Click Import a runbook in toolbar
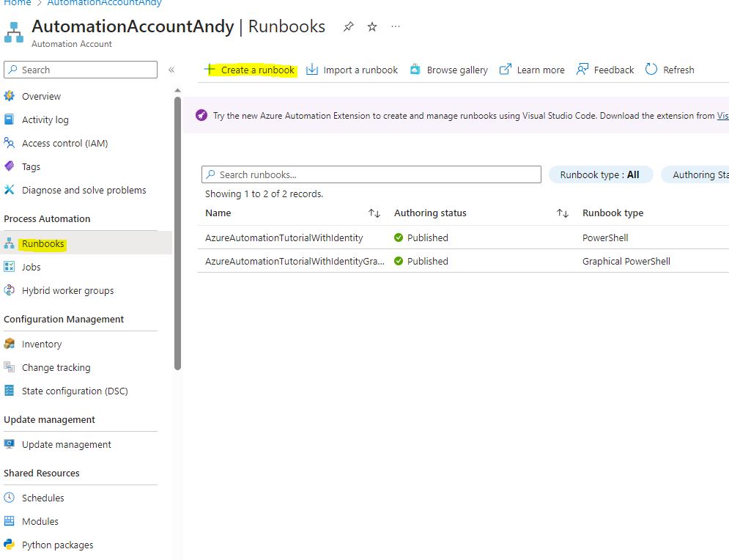 pos(352,70)
